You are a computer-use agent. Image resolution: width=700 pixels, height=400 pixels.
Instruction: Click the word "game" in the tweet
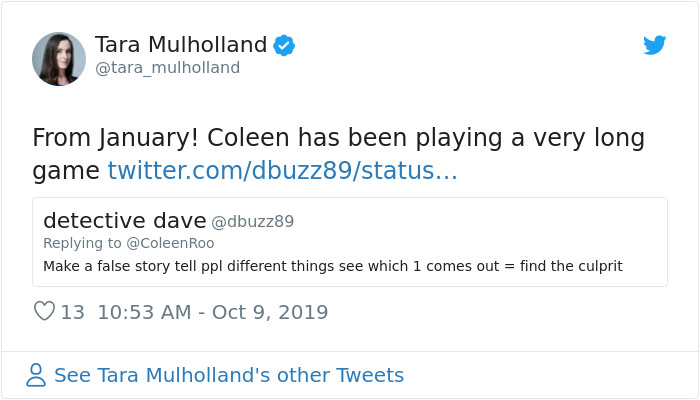pyautogui.click(x=65, y=171)
